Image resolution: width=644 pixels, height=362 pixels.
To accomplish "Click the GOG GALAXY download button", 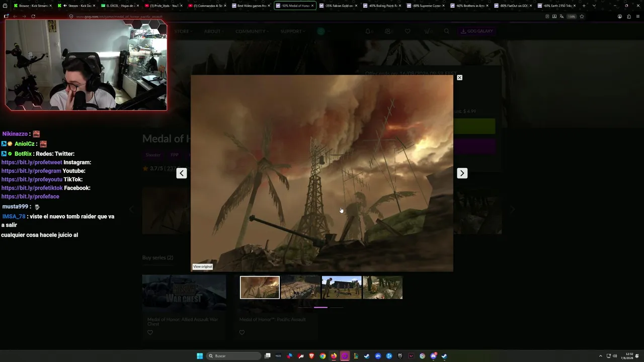I will (x=477, y=31).
